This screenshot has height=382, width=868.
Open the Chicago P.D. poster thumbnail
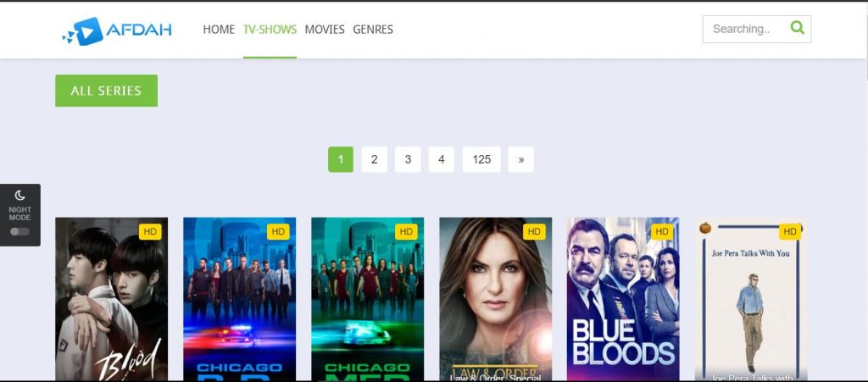pyautogui.click(x=240, y=298)
